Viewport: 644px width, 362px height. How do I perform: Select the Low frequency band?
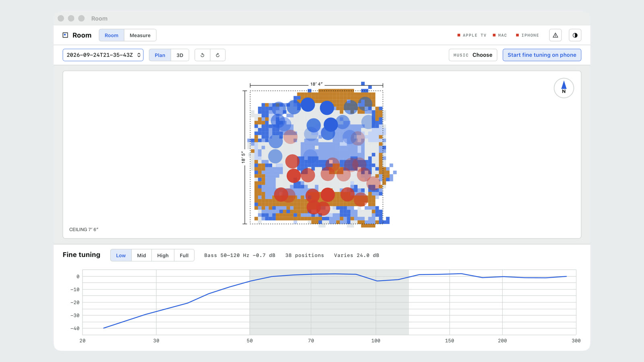click(x=121, y=255)
